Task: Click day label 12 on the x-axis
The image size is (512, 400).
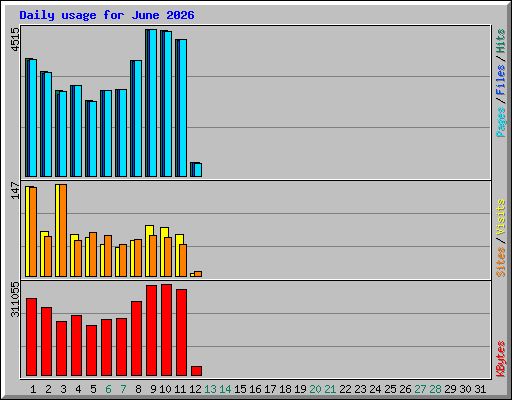Action: tap(195, 389)
